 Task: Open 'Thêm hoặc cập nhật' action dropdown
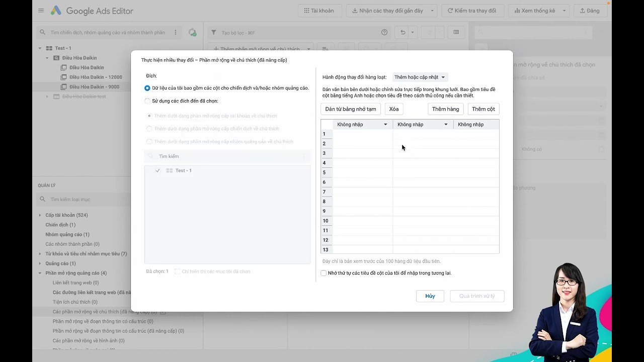420,77
